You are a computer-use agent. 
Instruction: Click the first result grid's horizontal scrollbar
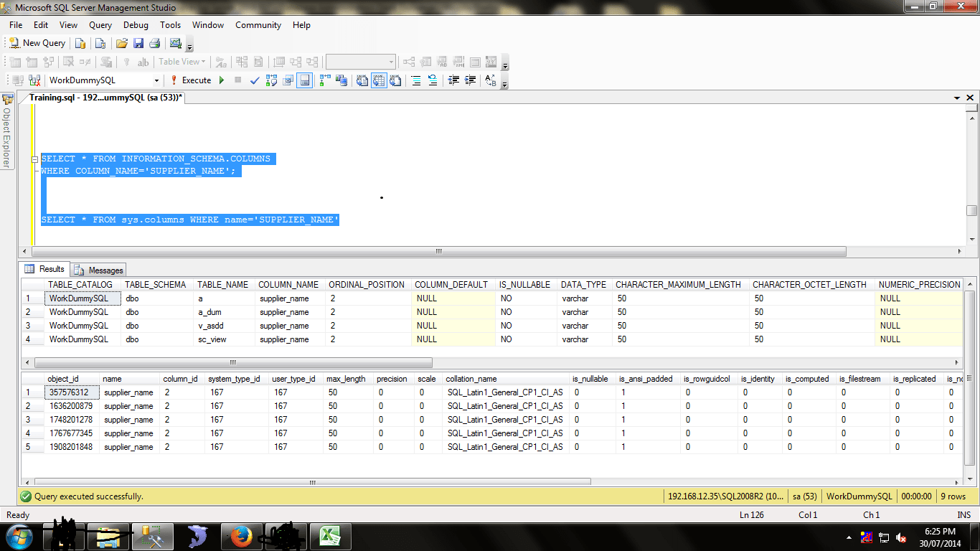pos(232,362)
